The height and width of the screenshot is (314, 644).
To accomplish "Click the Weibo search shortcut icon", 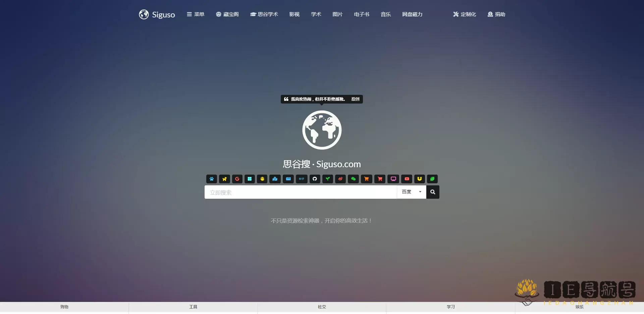I will tap(340, 179).
